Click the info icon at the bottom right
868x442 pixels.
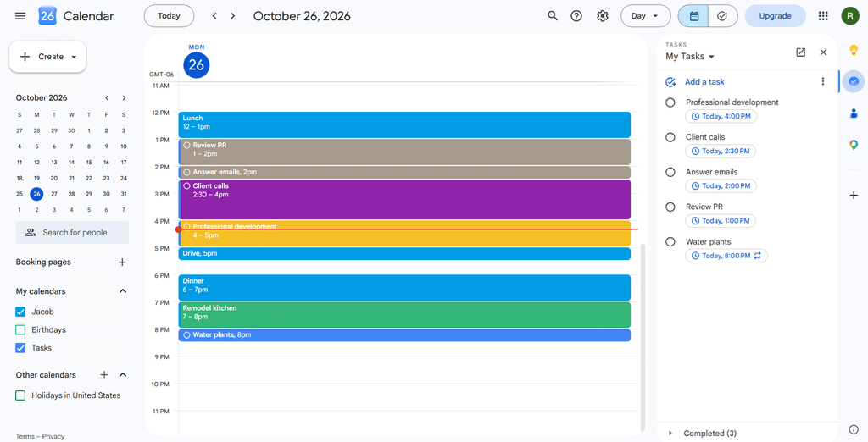point(854,429)
